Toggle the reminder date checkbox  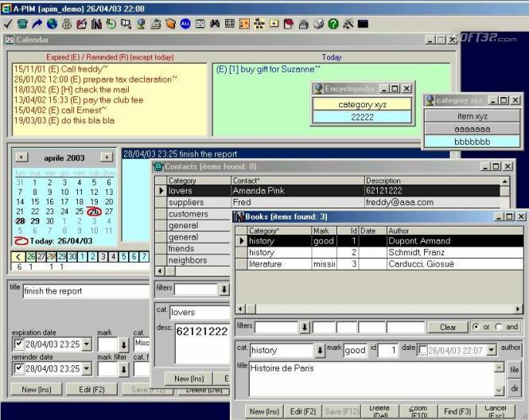point(18,368)
